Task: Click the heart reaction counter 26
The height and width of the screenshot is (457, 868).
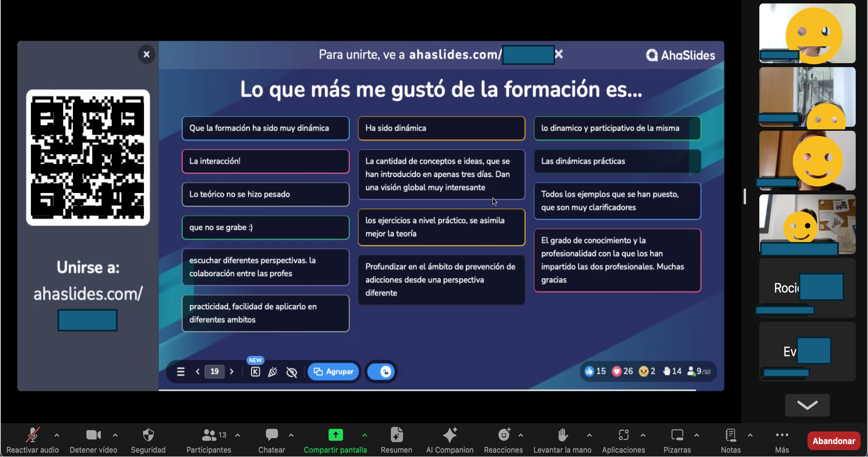Action: coord(622,371)
